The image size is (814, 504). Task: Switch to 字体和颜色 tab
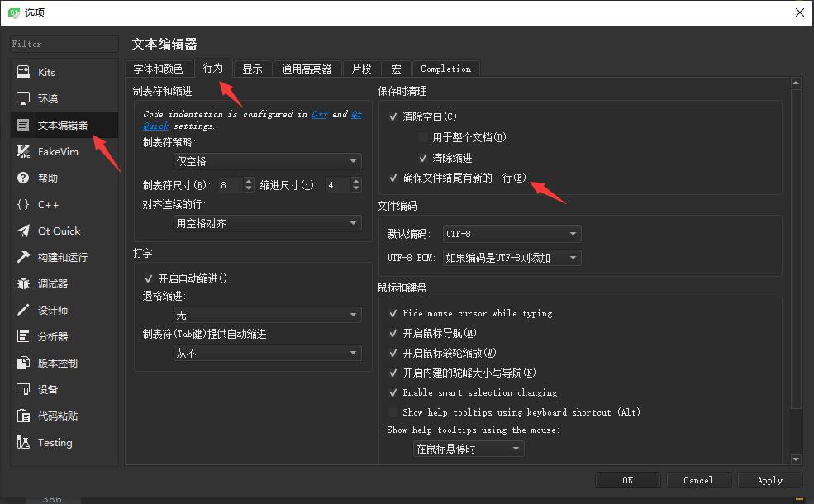(x=158, y=69)
